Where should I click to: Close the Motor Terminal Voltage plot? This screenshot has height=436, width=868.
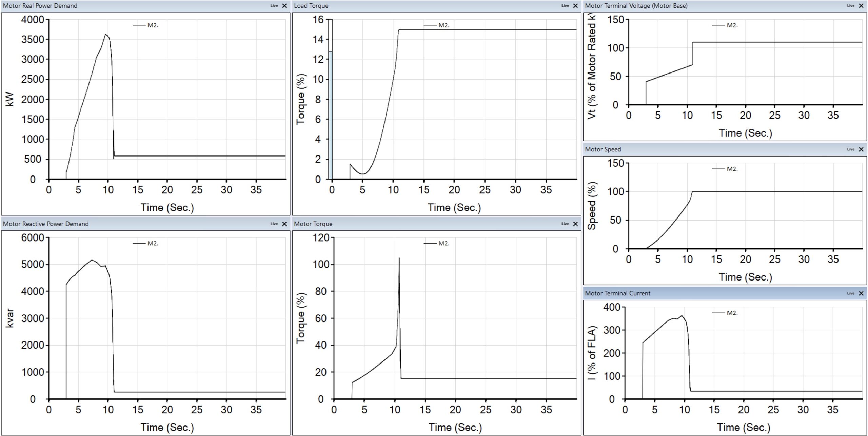point(861,6)
